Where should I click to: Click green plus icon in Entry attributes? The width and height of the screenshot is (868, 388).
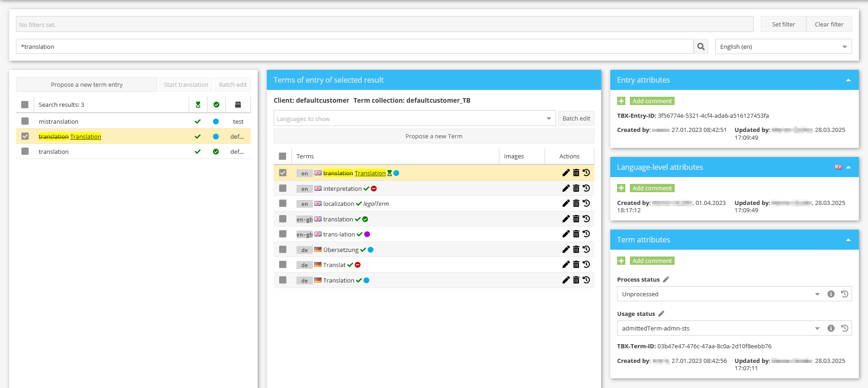[621, 101]
